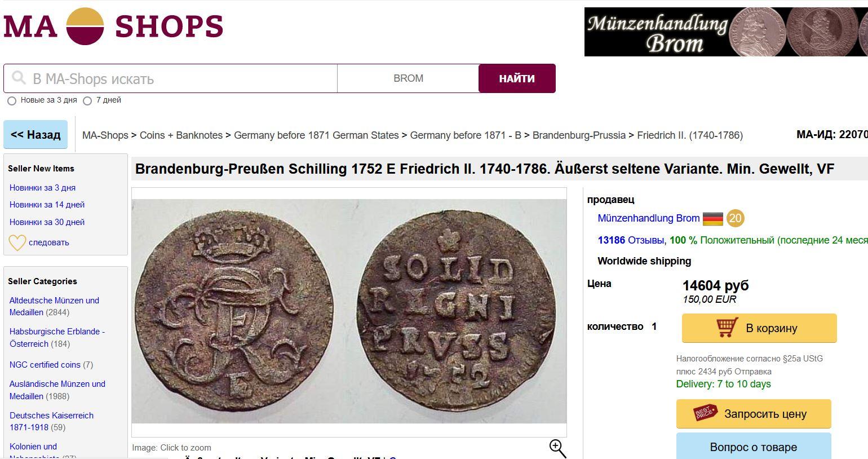Open the Brandenburg-Prussia breadcrumb
868x459 pixels.
pyautogui.click(x=579, y=135)
